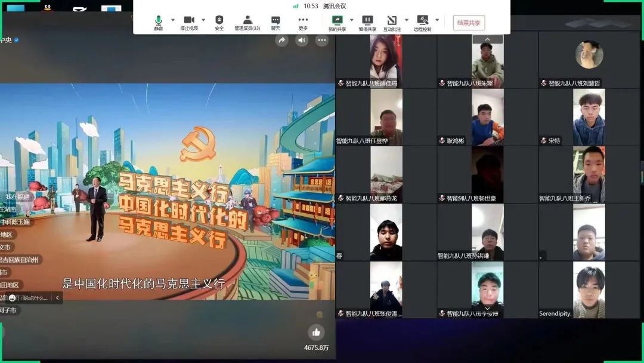The width and height of the screenshot is (644, 363).
Task: Click the muted mic icon of 耿鸿彬
Action: coord(442,140)
